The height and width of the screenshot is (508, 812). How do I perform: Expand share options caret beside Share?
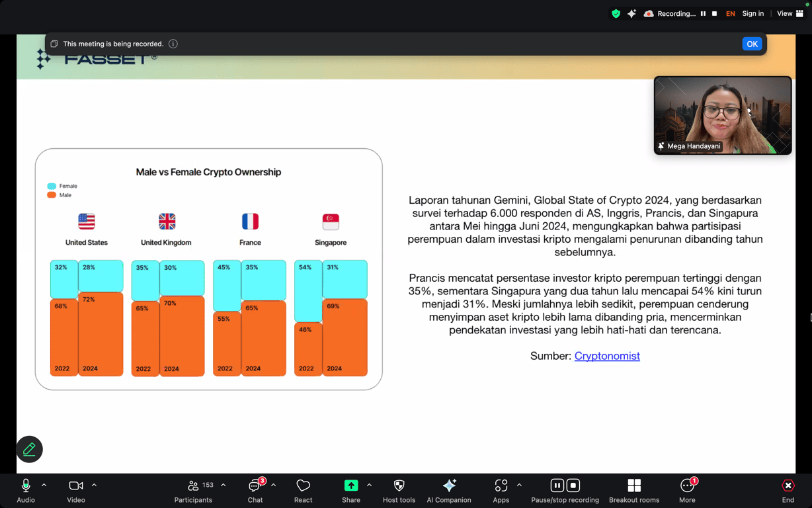[x=369, y=486]
